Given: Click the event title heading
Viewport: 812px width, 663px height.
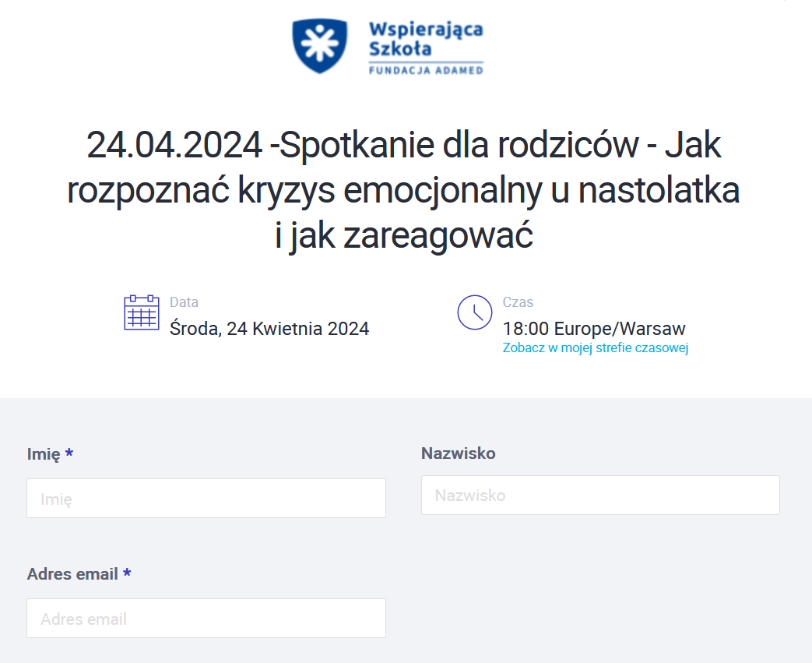Looking at the screenshot, I should [403, 190].
